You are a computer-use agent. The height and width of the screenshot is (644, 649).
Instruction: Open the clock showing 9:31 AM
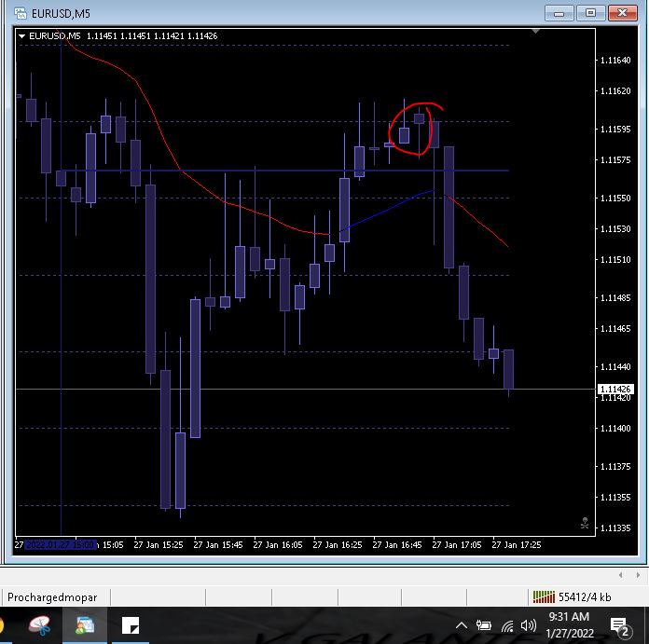point(570,625)
